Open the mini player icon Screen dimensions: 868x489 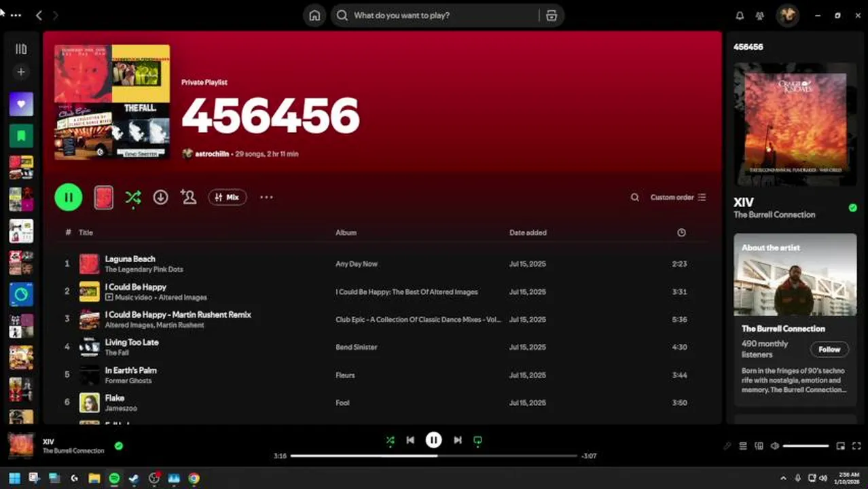tap(840, 446)
